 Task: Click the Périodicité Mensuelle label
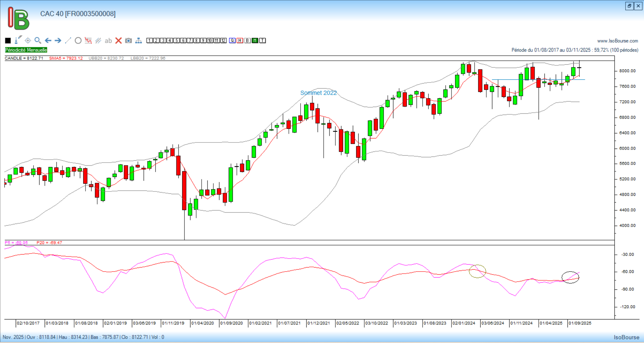pyautogui.click(x=26, y=50)
